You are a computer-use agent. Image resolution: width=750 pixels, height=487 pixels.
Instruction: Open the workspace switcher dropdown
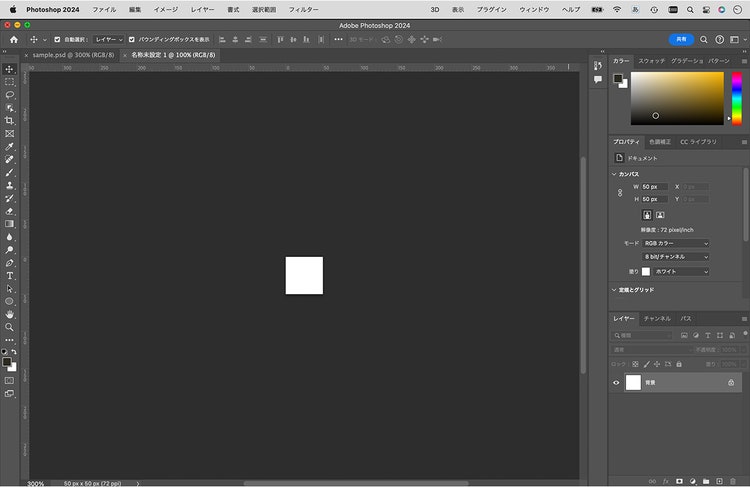(737, 40)
